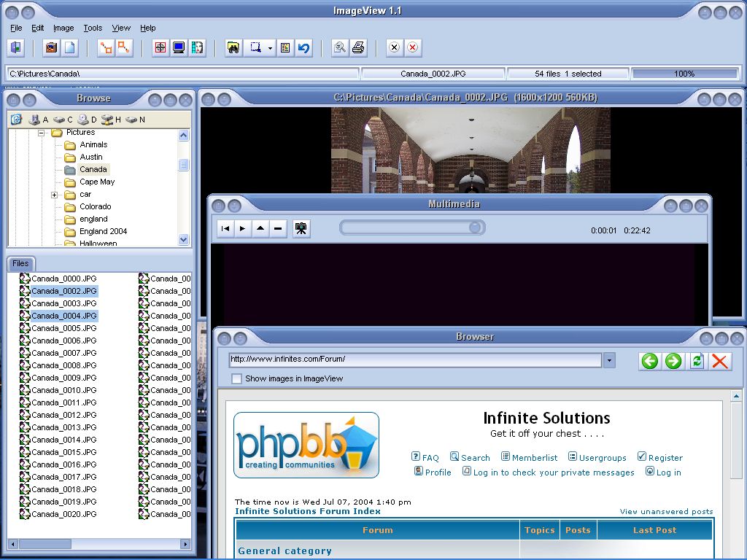
Task: Open the selection tool dropdown arrow
Action: 270,47
